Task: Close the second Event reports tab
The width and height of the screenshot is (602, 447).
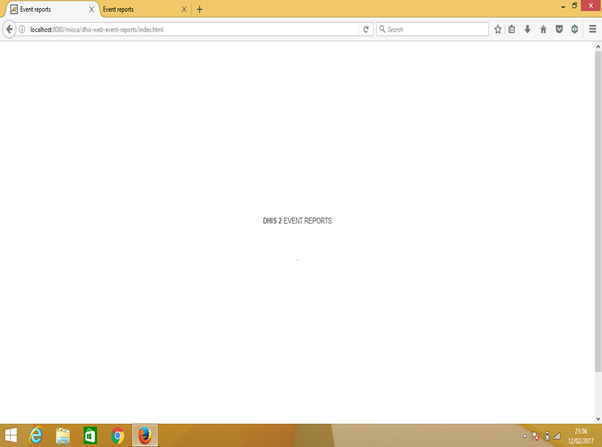Action: tap(184, 9)
